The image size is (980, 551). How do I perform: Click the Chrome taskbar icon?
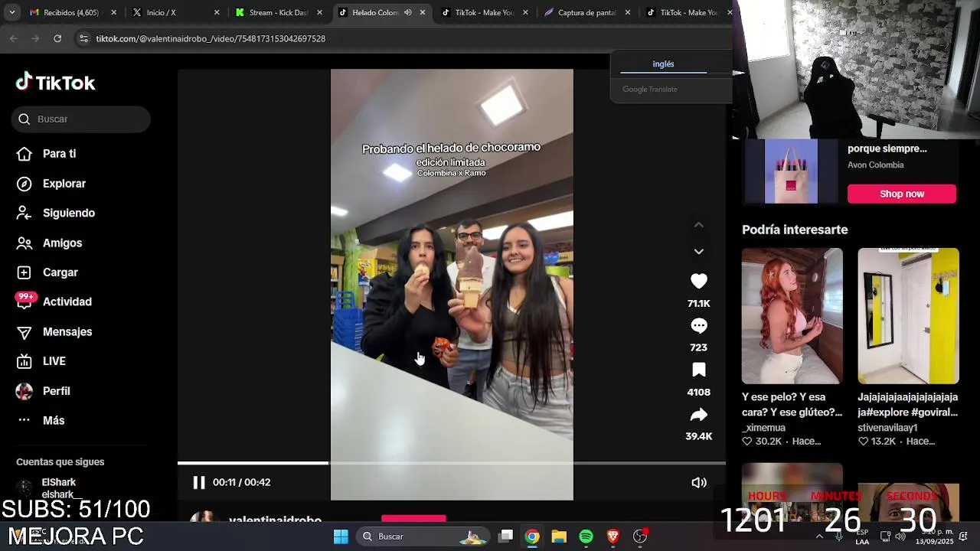click(x=532, y=536)
